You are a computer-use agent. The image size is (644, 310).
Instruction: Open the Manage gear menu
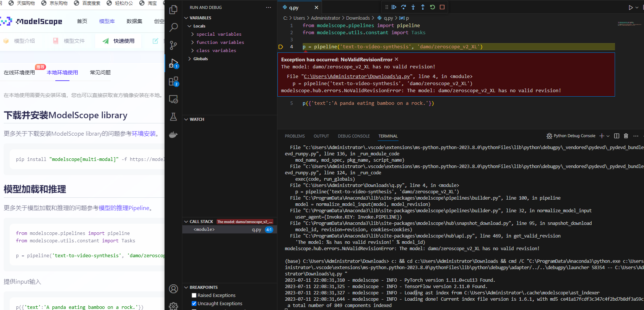[173, 306]
